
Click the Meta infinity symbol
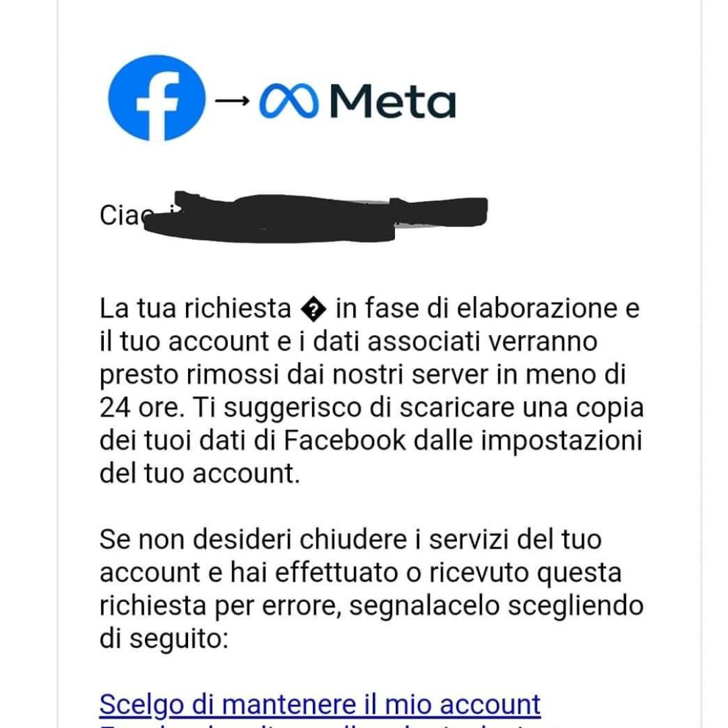[x=288, y=102]
